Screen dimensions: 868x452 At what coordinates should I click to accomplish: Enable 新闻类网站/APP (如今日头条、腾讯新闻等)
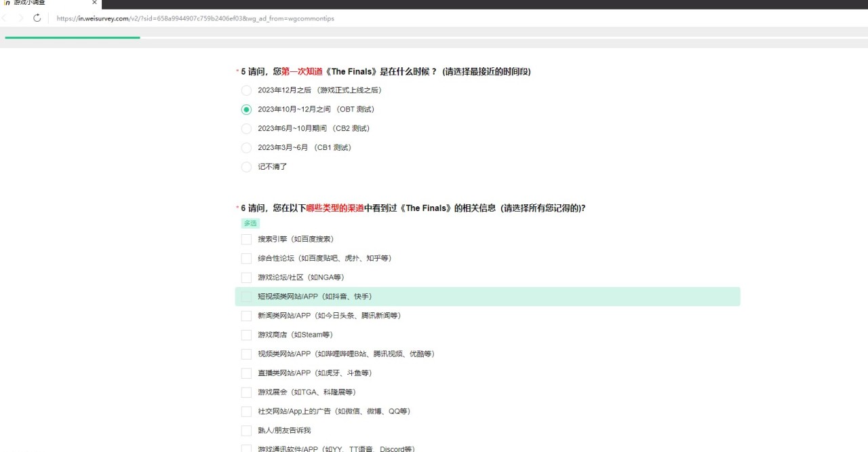[247, 316]
